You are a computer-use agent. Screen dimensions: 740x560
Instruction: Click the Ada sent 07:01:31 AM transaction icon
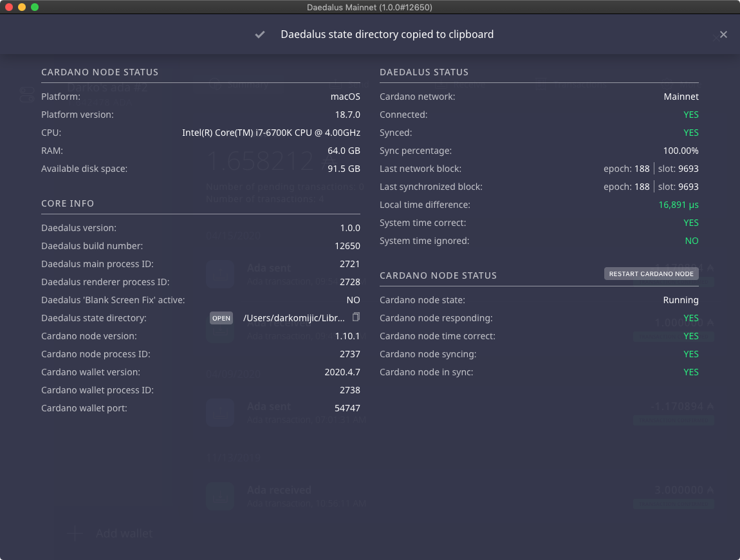click(x=220, y=413)
